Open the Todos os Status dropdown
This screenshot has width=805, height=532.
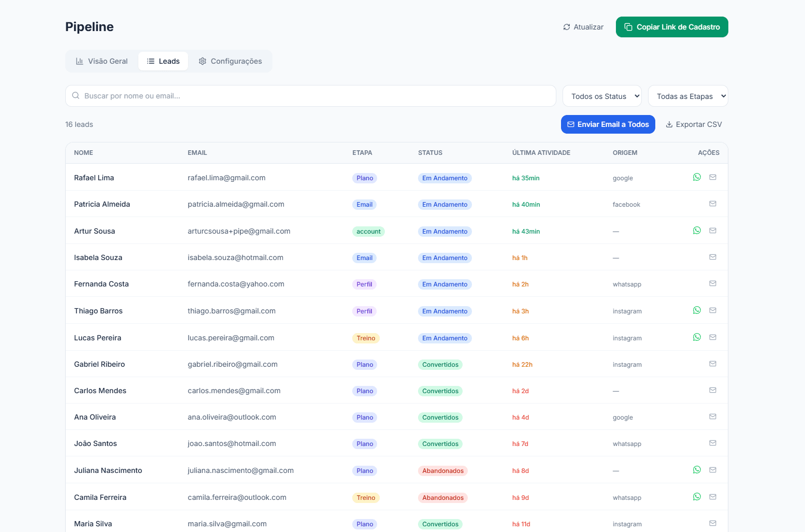(x=602, y=96)
